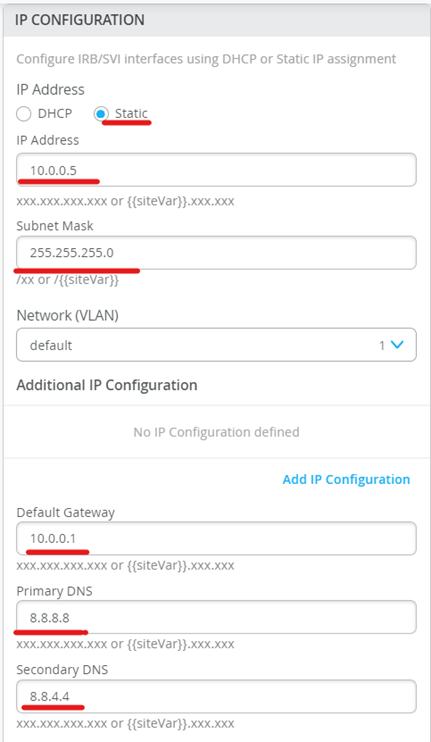Screen dimensions: 431x742
Task: Click the Default Gateway label
Action: (x=66, y=512)
